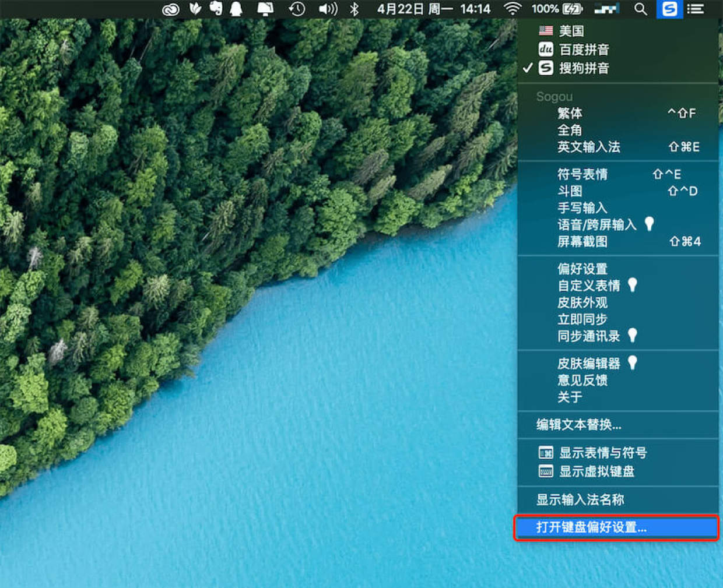The height and width of the screenshot is (588, 723).
Task: Choose 显示表情与符号 menu item
Action: pyautogui.click(x=618, y=453)
